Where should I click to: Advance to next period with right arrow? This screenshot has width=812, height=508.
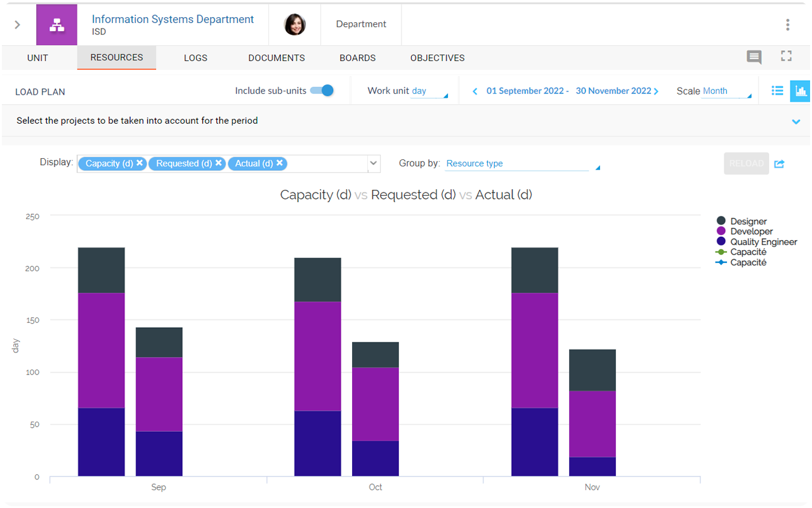(x=656, y=91)
